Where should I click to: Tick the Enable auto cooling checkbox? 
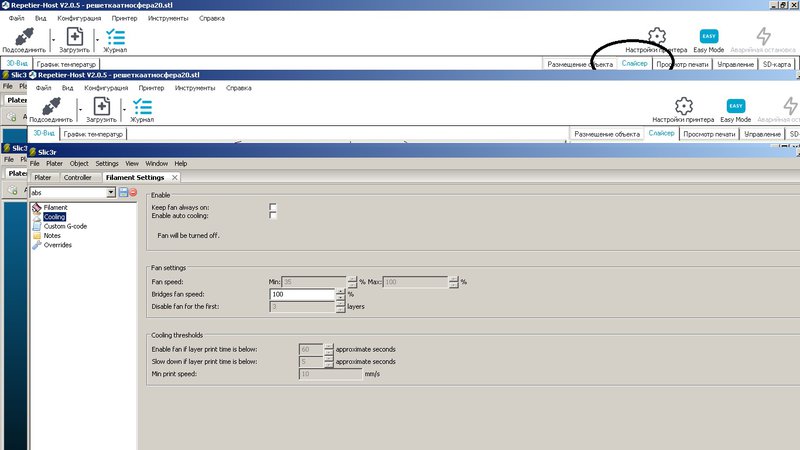(273, 215)
